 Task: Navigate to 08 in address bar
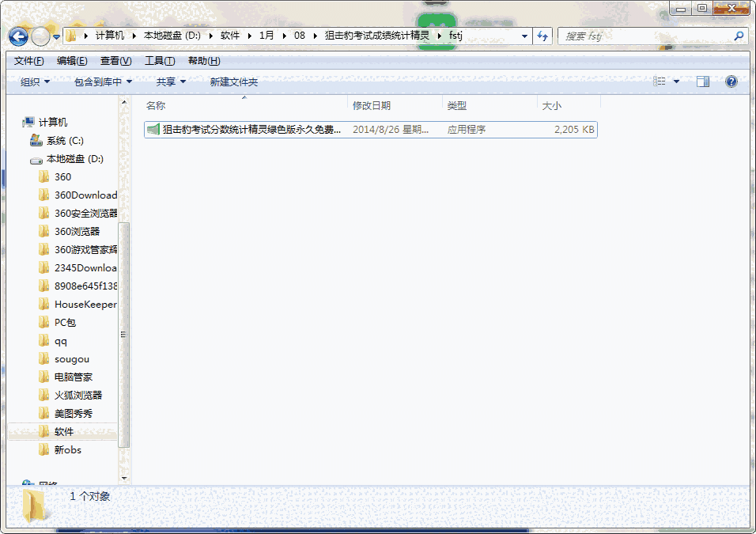(x=300, y=36)
